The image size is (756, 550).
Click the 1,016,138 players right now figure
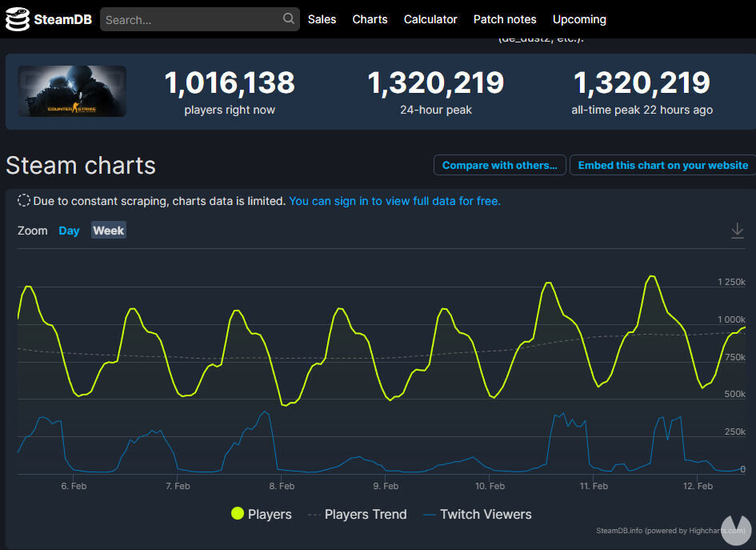coord(230,82)
